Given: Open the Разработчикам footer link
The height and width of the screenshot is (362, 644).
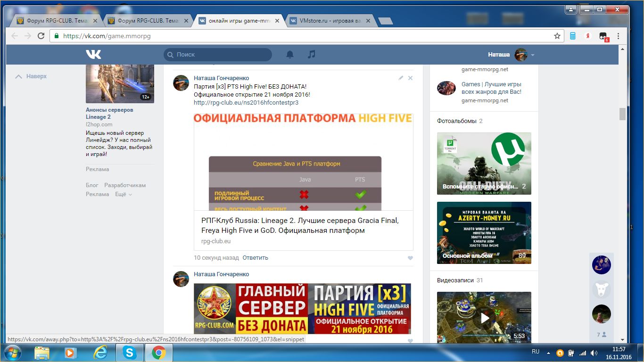Looking at the screenshot, I should click(125, 185).
